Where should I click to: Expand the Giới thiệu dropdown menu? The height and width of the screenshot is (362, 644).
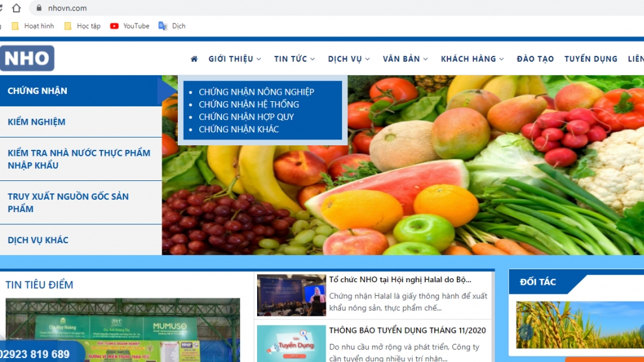tap(234, 59)
